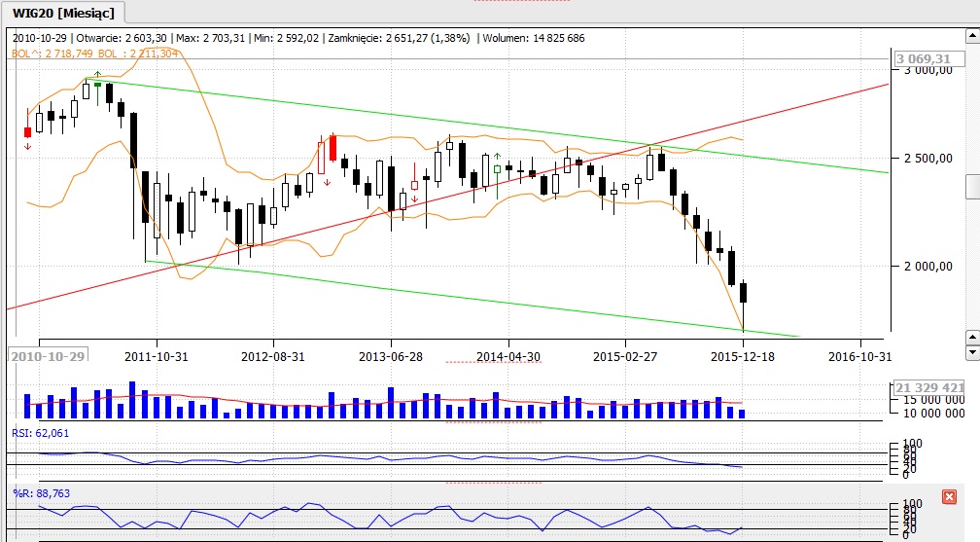Screen dimensions: 980x542
Task: Click the 2010-10-29 date cursor label
Action: click(x=49, y=356)
